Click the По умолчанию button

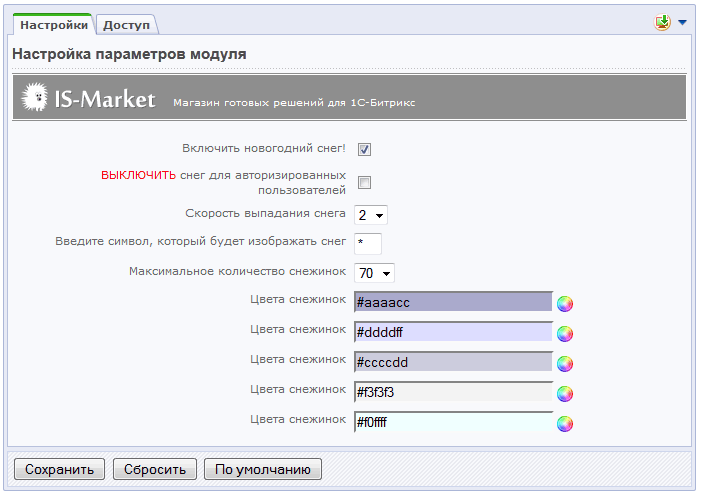[x=263, y=469]
